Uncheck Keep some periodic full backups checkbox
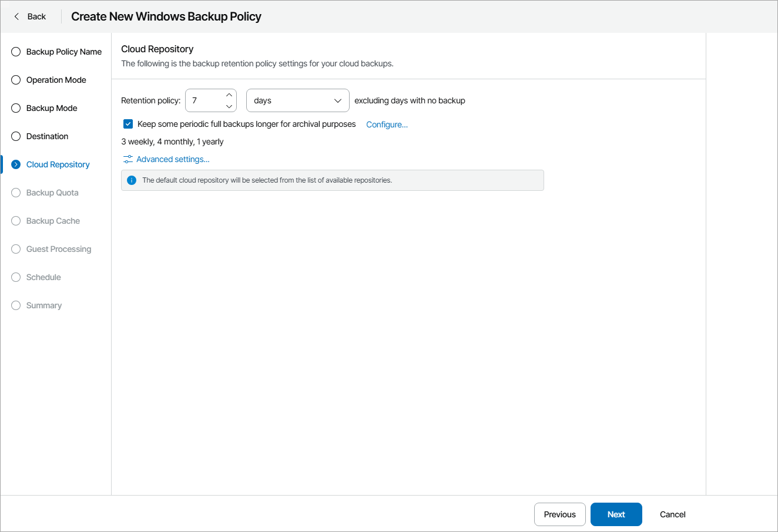 [x=128, y=124]
